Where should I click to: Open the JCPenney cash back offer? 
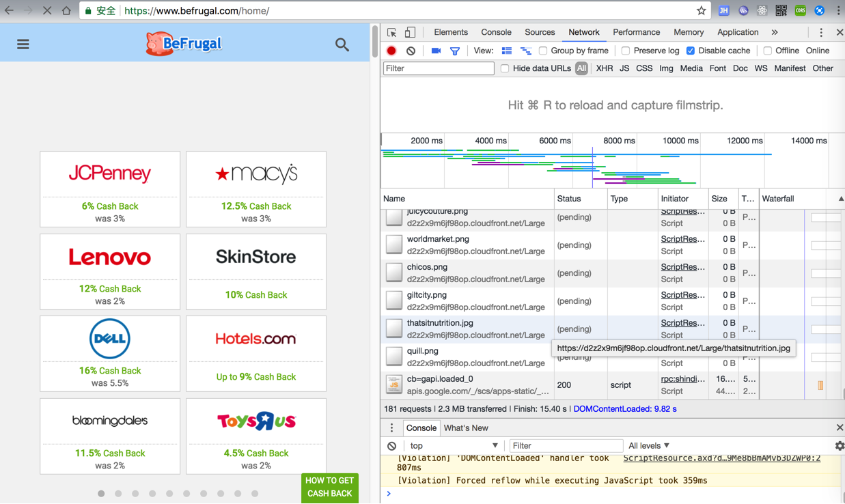coord(110,189)
